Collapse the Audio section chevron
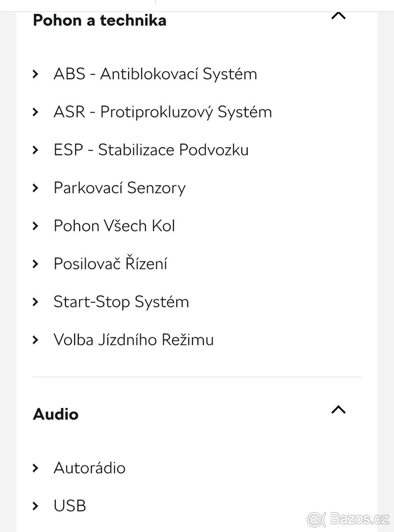 (338, 409)
